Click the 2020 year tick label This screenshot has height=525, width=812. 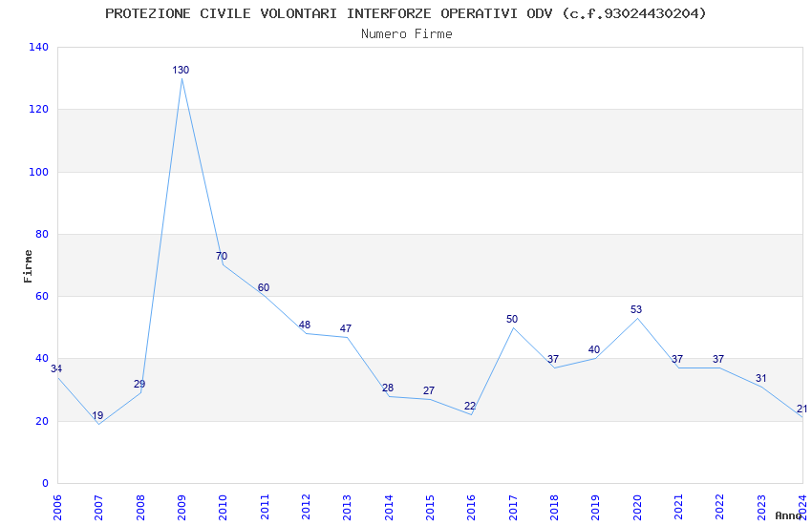(637, 507)
